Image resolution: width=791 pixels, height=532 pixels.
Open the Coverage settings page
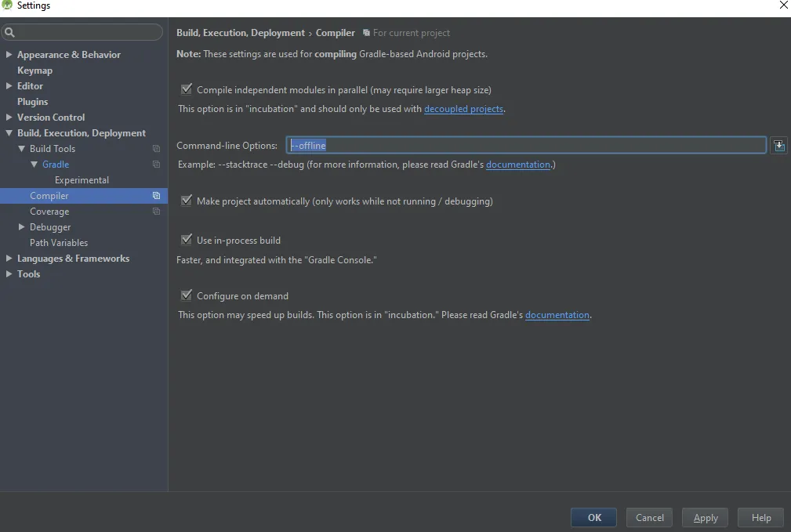[49, 212]
